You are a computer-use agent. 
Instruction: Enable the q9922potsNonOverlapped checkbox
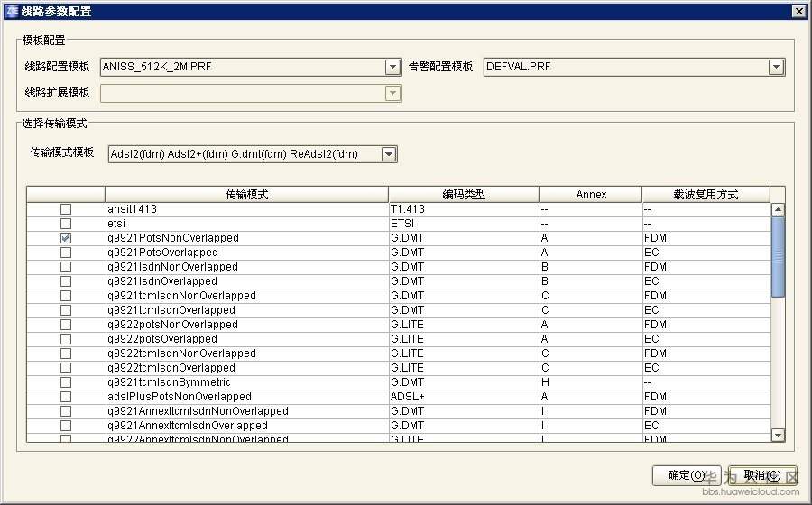coord(66,325)
